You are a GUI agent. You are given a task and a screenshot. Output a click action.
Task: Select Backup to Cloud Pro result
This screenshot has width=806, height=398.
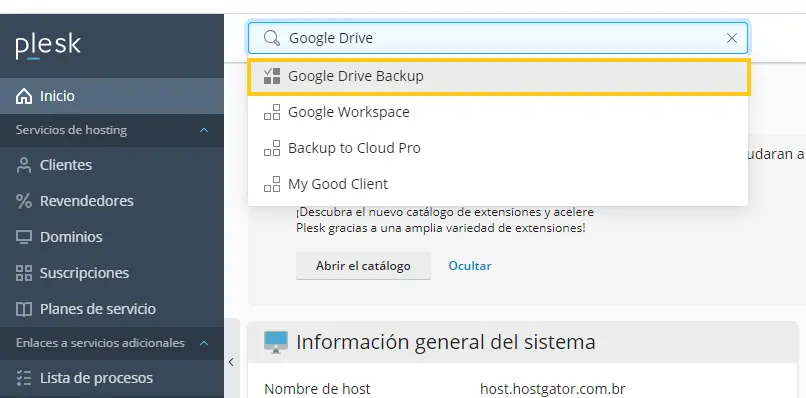[498, 148]
